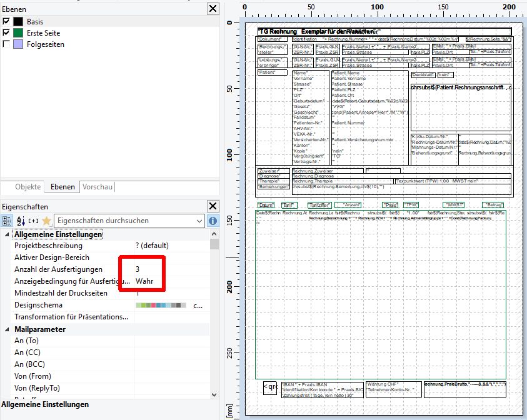Click the green Erste Seite color swatch
Image resolution: width=527 pixels, height=420 pixels.
tap(18, 32)
